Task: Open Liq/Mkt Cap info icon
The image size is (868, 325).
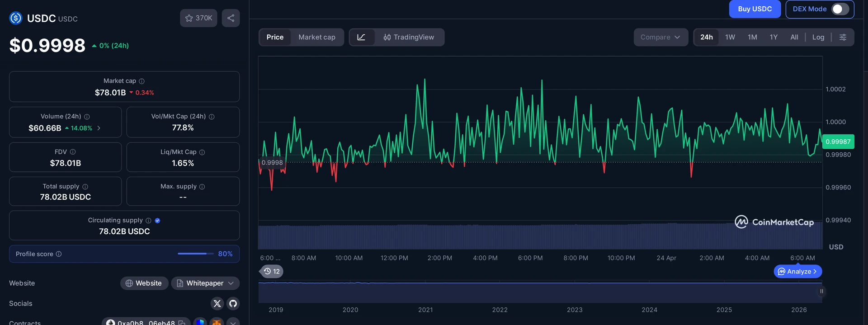Action: point(202,152)
